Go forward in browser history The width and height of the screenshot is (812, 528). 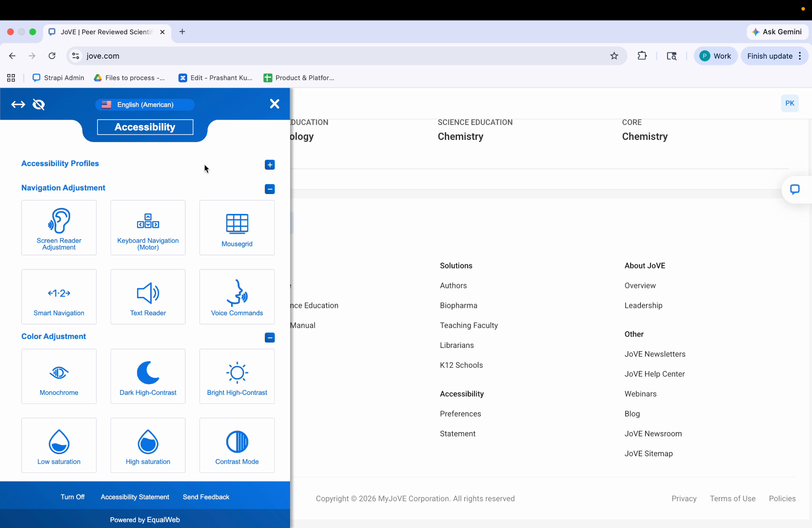tap(32, 56)
